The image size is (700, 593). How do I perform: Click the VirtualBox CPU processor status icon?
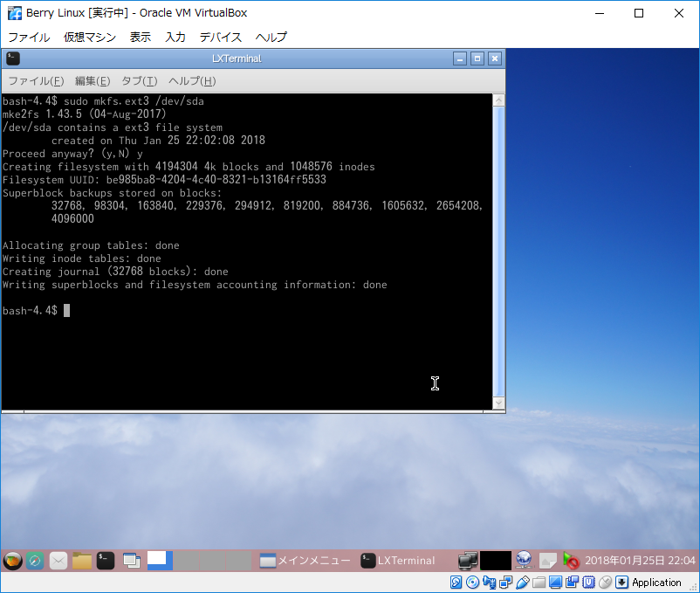point(588,583)
